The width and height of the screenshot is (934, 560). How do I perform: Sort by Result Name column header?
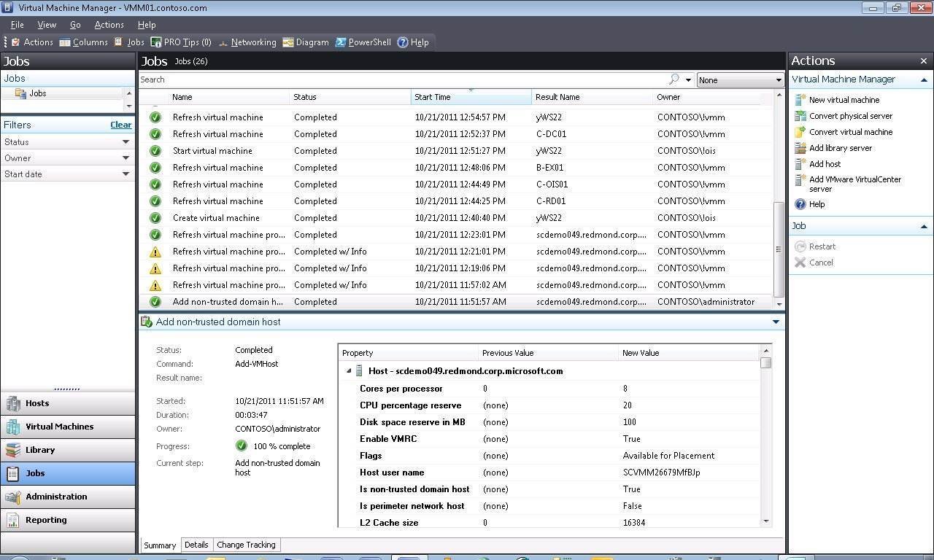pyautogui.click(x=593, y=97)
